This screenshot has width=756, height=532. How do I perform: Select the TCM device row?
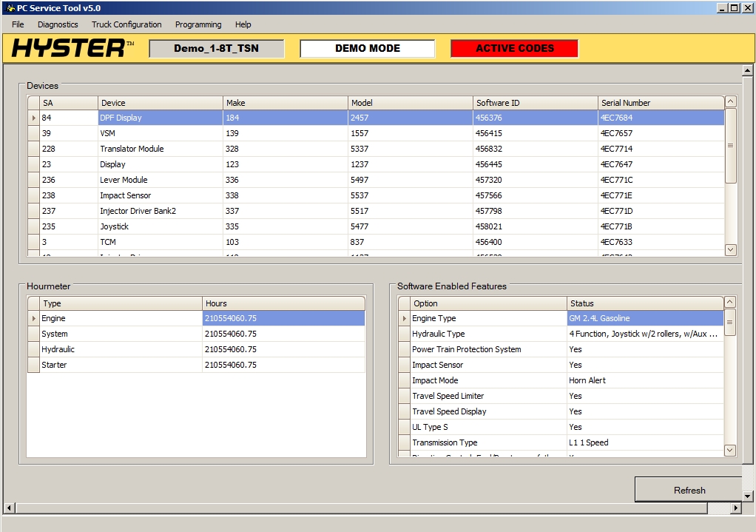pyautogui.click(x=222, y=242)
